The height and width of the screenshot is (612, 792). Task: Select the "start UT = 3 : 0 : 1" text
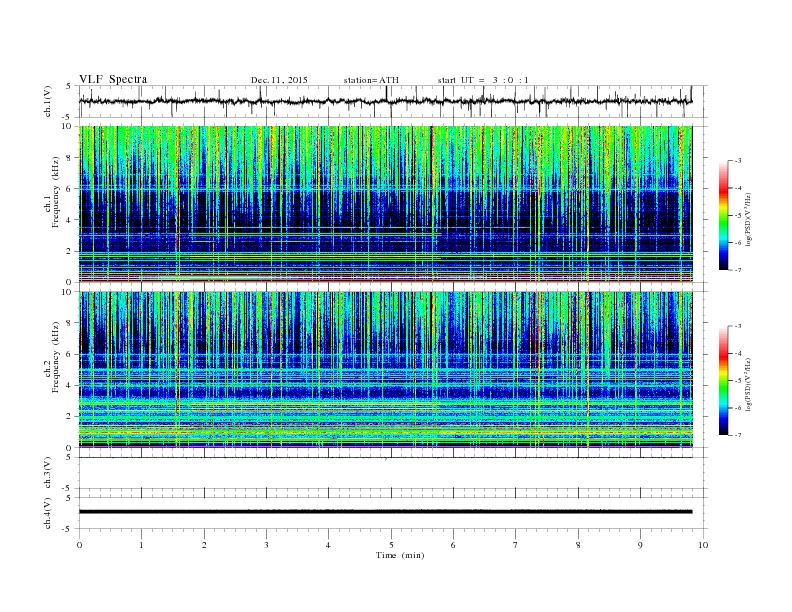(x=483, y=80)
